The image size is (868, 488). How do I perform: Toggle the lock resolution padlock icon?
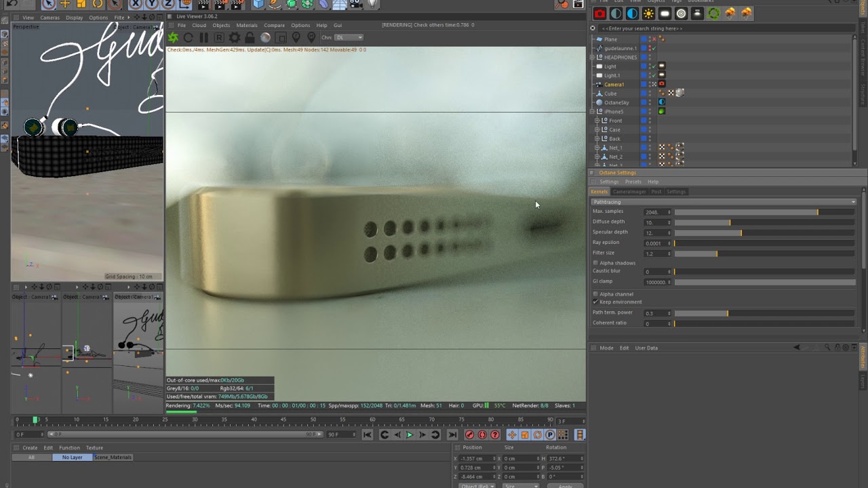pyautogui.click(x=250, y=38)
